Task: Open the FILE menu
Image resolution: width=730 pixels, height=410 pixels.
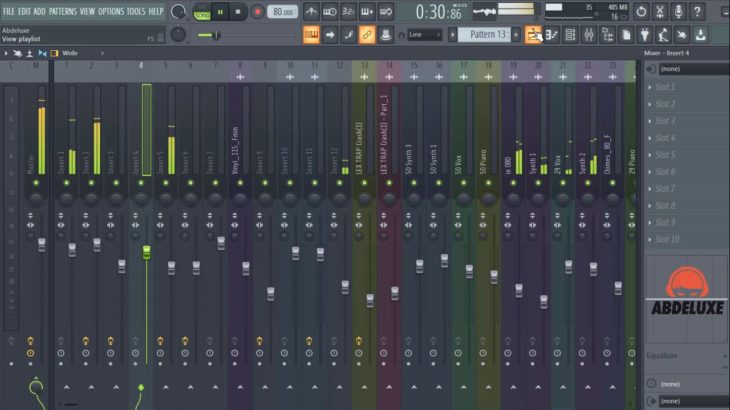Action: 9,11
